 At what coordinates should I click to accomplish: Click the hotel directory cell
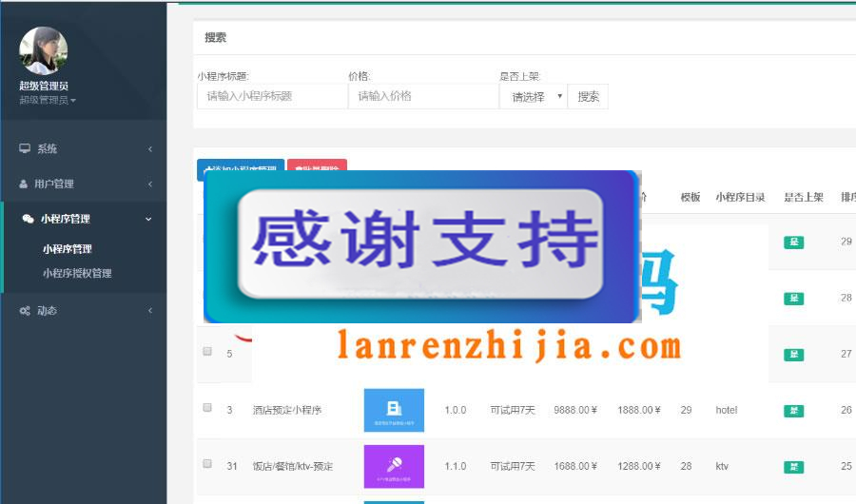pos(727,410)
